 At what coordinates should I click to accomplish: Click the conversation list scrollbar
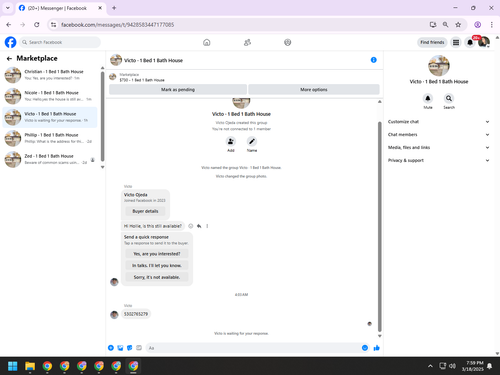click(102, 117)
